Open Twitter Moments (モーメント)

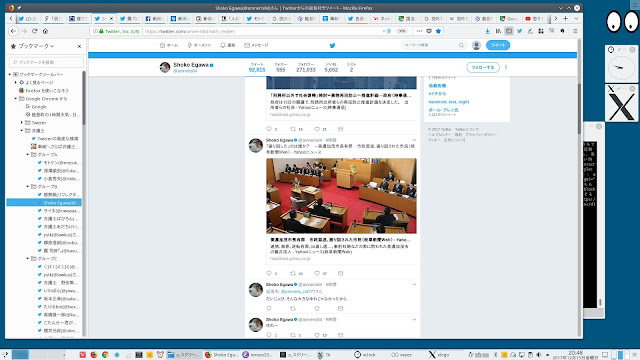199,45
